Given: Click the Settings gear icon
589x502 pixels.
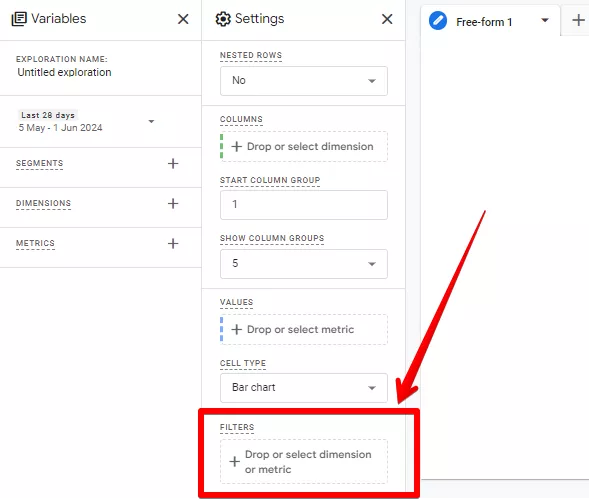Looking at the screenshot, I should [223, 19].
